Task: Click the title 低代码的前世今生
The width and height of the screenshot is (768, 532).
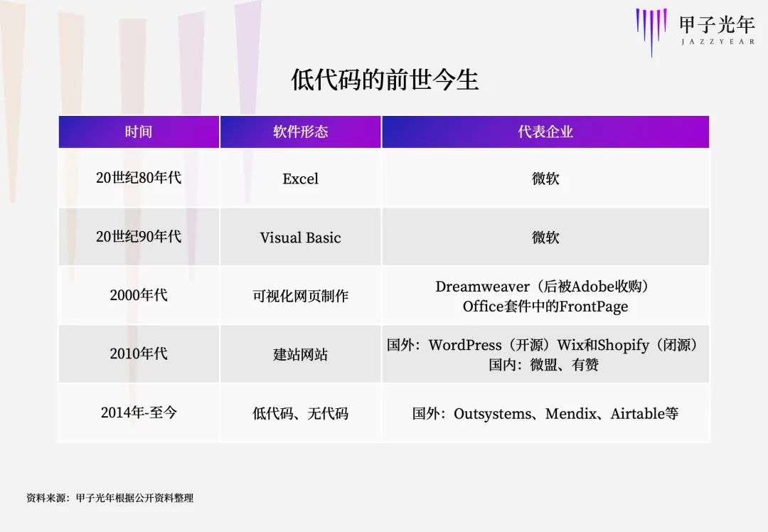Action: [x=385, y=80]
